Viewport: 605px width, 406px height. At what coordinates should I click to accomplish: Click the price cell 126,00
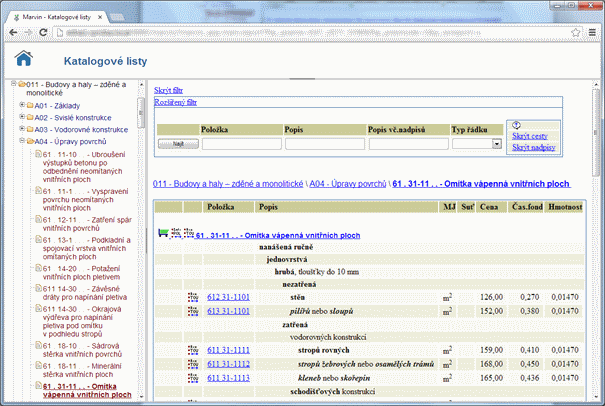click(491, 297)
